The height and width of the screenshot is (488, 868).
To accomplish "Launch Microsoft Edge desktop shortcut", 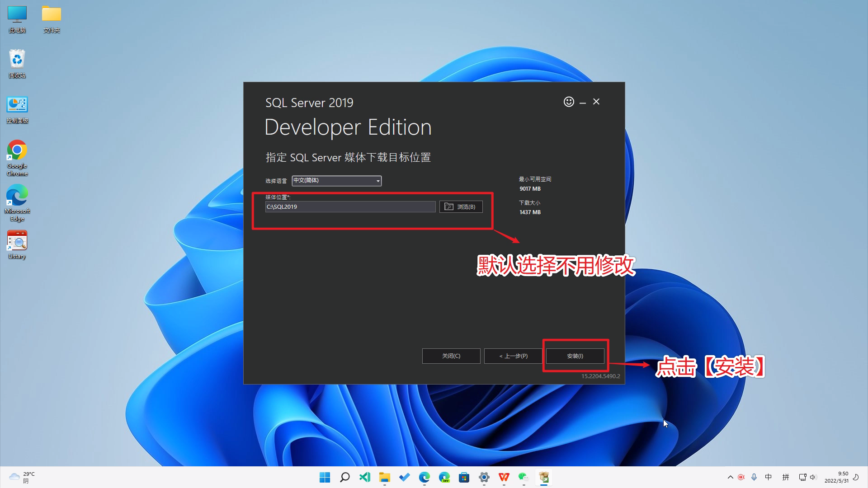I will tap(17, 203).
